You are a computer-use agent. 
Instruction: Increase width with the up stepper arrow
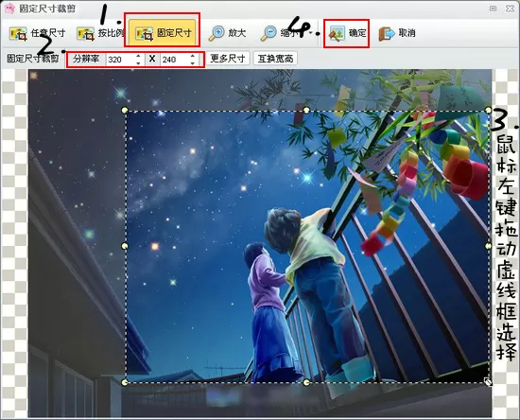click(139, 56)
